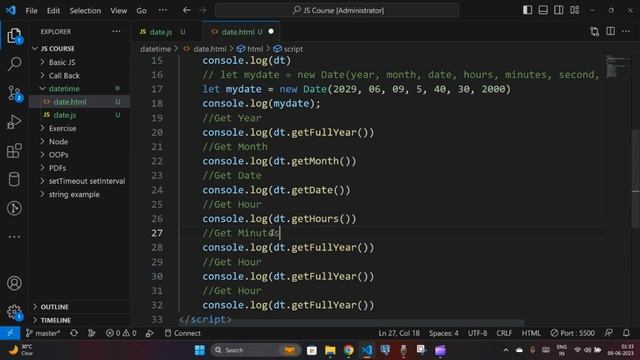
Task: Toggle the bottom panel layout icon
Action: coord(543,10)
